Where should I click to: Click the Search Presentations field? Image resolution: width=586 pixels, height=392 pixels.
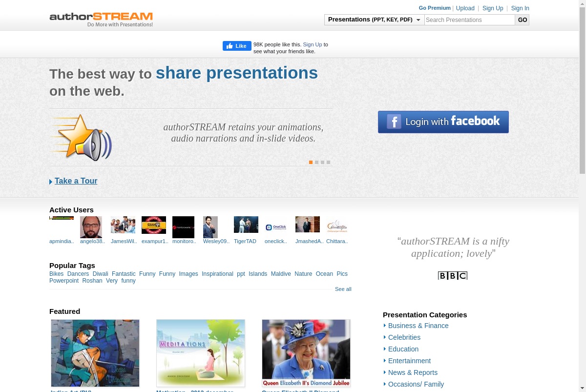(469, 20)
